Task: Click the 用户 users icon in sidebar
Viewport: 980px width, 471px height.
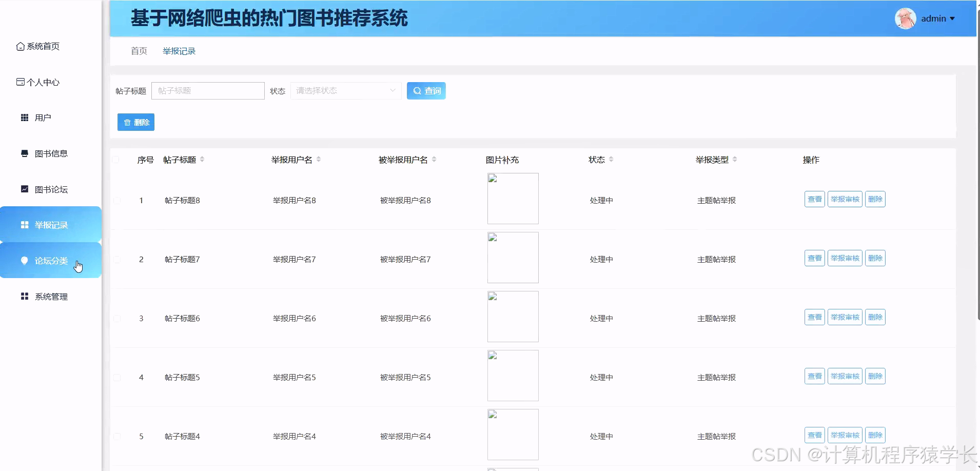Action: (24, 117)
